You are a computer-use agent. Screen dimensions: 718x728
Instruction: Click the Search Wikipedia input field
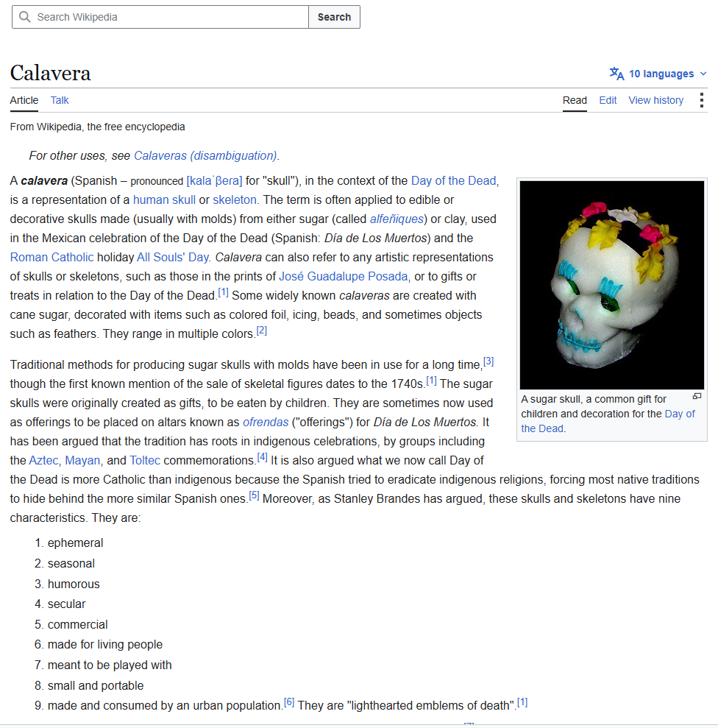(x=160, y=17)
